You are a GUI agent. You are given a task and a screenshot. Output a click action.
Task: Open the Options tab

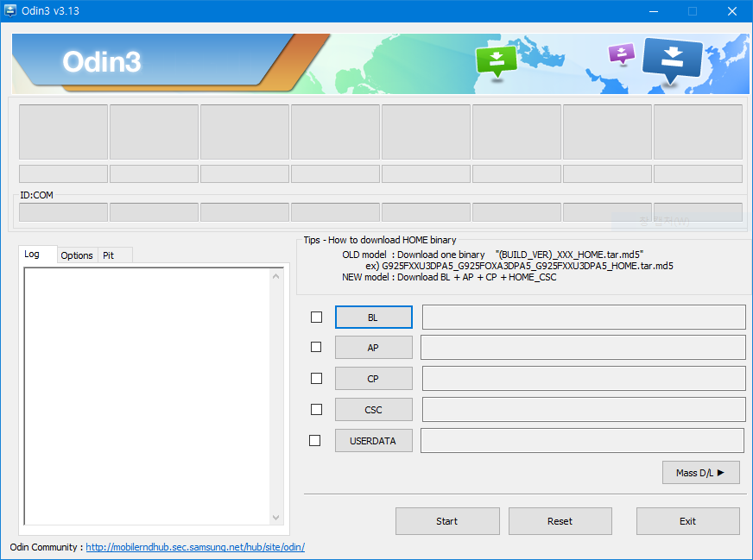[77, 255]
